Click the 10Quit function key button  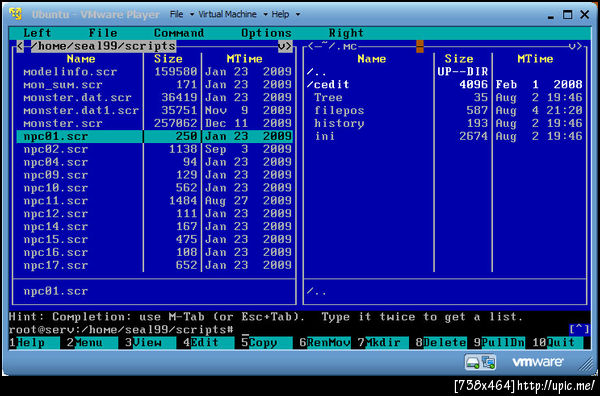click(x=558, y=342)
